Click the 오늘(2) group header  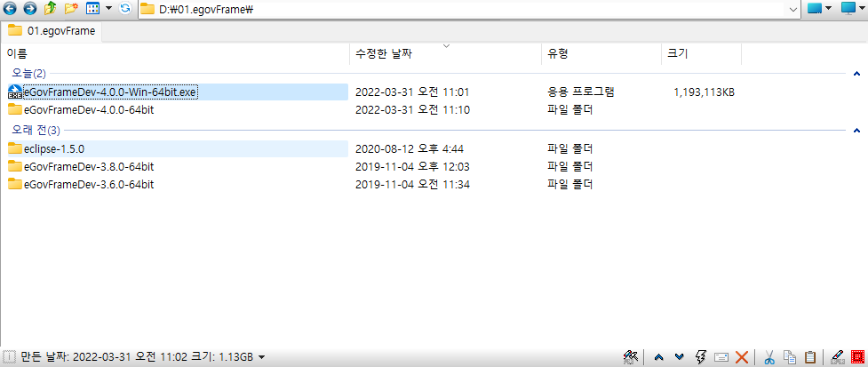(x=29, y=73)
